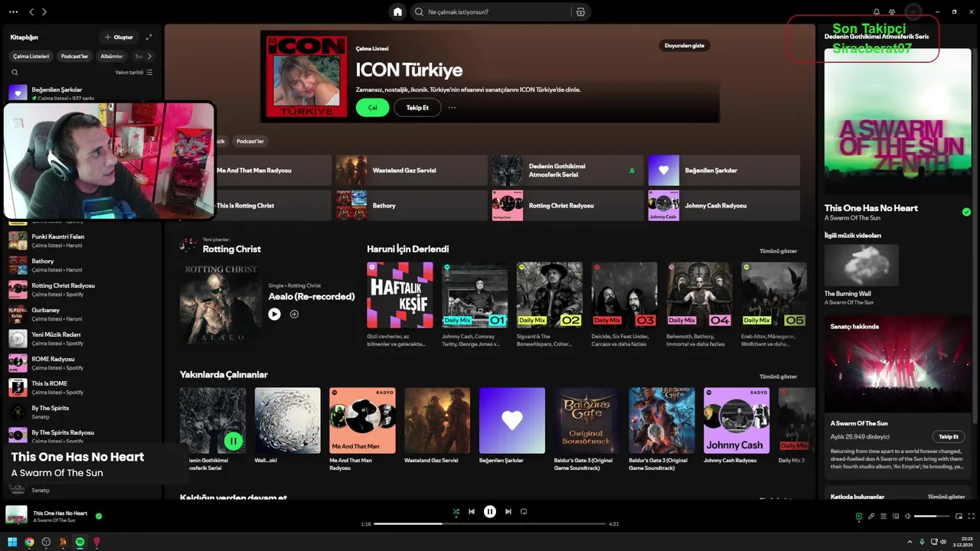Navigate forward with the right arrow
Image resolution: width=980 pixels, height=551 pixels.
click(44, 11)
